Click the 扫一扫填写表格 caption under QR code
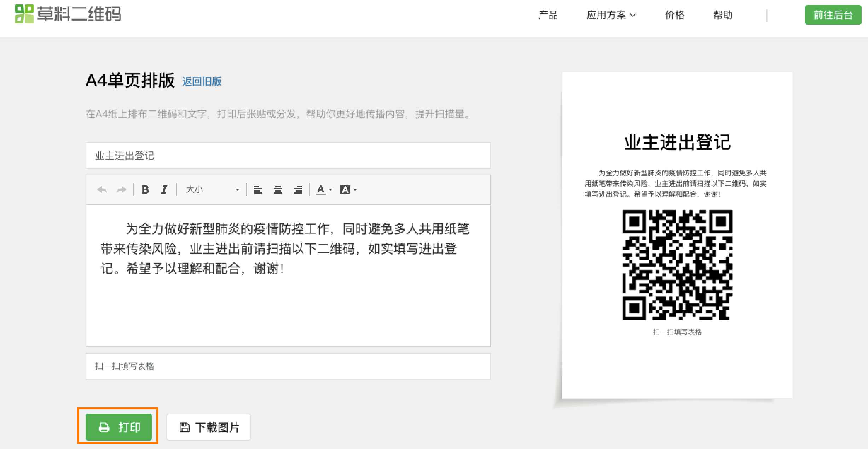The image size is (868, 449). 677,332
